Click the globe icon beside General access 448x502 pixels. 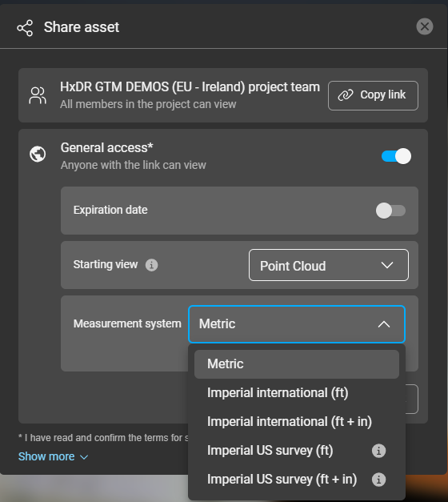[x=38, y=155]
